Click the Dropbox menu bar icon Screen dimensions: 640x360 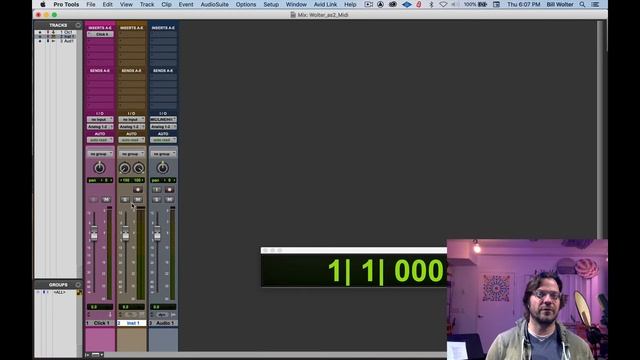(407, 4)
